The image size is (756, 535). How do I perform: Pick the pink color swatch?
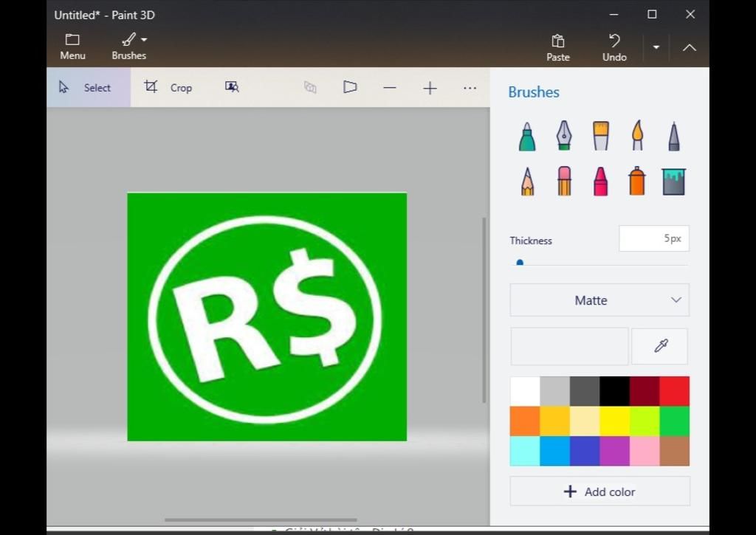point(645,451)
